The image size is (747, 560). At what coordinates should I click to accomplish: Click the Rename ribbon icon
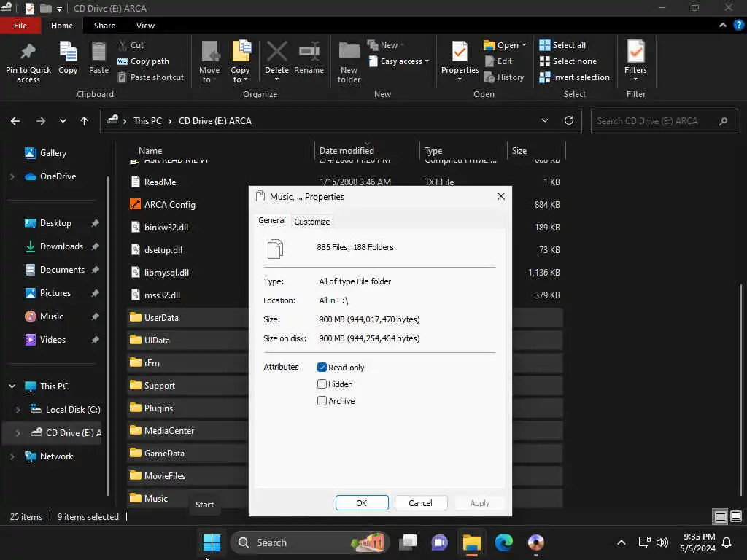click(309, 52)
